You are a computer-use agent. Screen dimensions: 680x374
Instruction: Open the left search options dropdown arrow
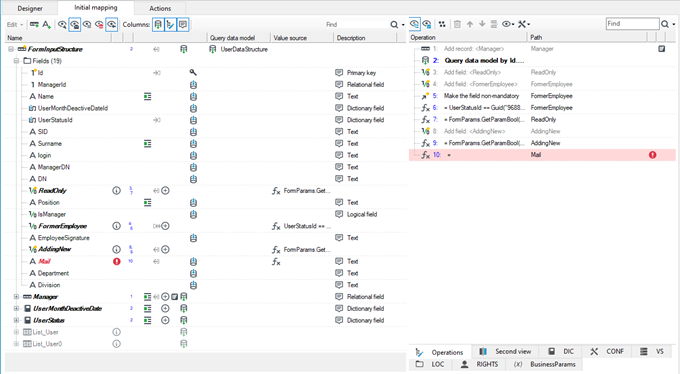[403, 25]
